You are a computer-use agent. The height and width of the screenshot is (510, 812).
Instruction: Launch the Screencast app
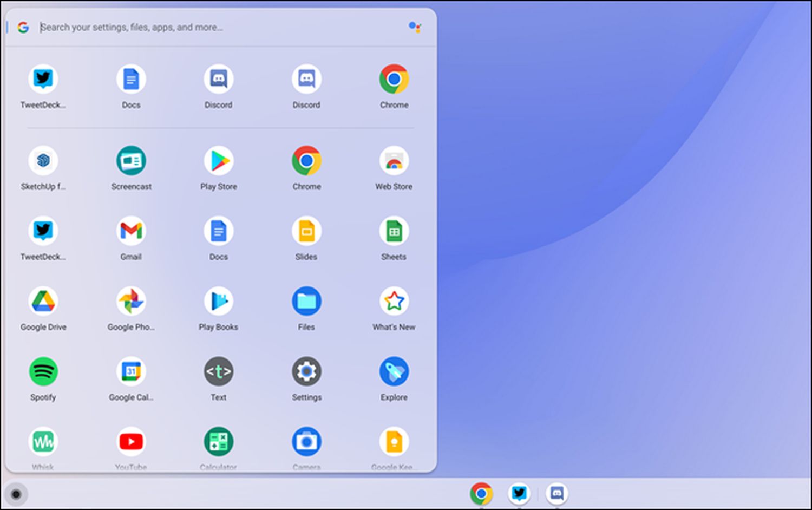click(131, 161)
